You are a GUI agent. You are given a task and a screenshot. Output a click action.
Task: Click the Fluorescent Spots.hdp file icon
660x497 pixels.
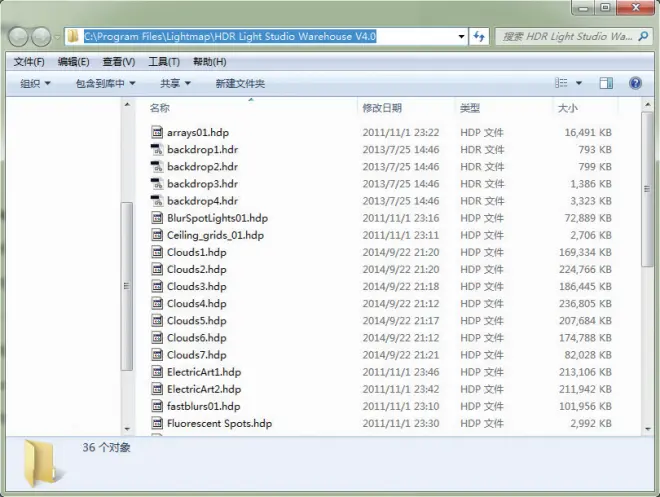pos(157,423)
